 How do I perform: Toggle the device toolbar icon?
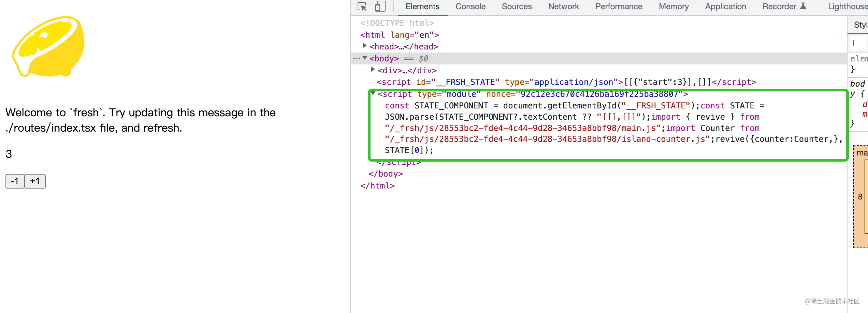380,6
